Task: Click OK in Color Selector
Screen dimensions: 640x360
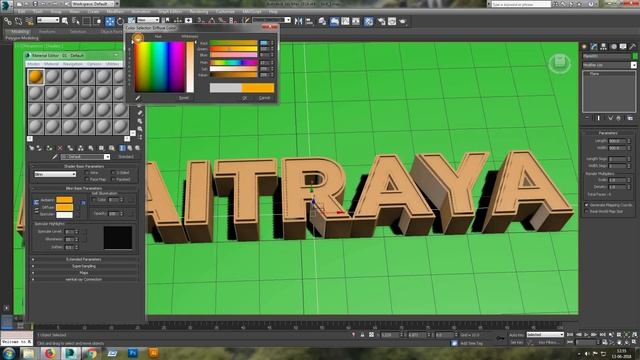Action: [244, 98]
